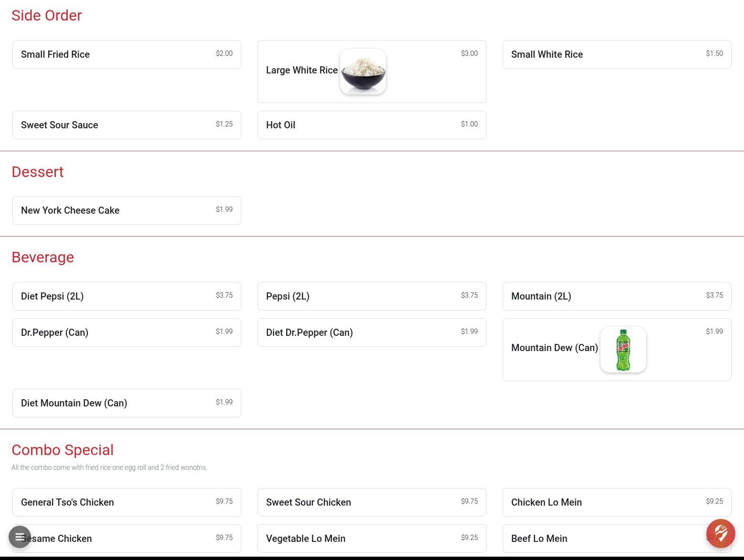Select Vegetable Lo Mein combo

click(372, 539)
